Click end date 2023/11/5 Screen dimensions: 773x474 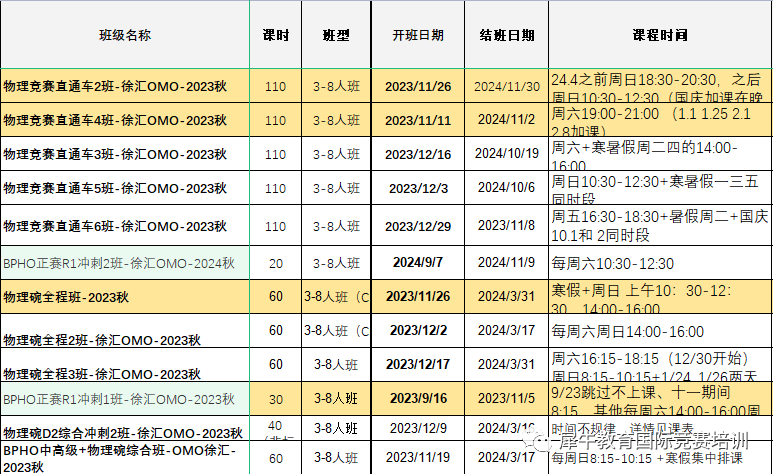(506, 399)
